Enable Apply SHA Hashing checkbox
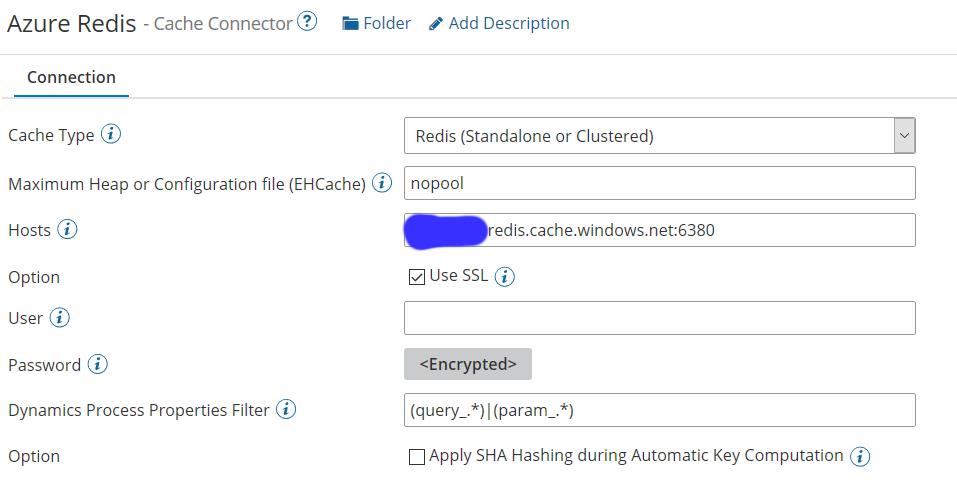 pyautogui.click(x=417, y=456)
